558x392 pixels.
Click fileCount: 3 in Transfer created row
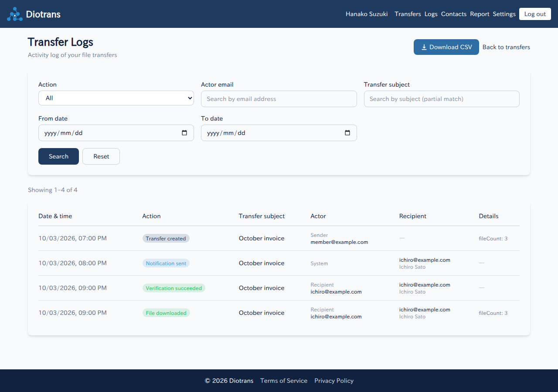[x=493, y=239]
